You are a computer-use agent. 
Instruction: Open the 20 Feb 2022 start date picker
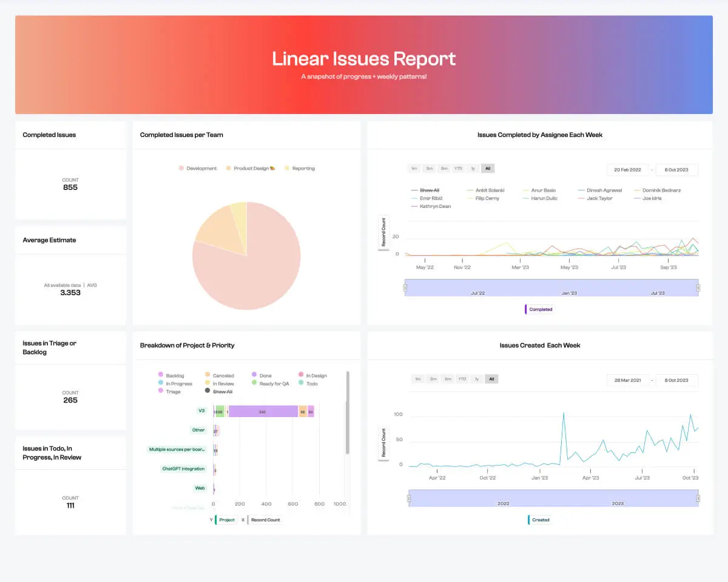click(x=627, y=170)
